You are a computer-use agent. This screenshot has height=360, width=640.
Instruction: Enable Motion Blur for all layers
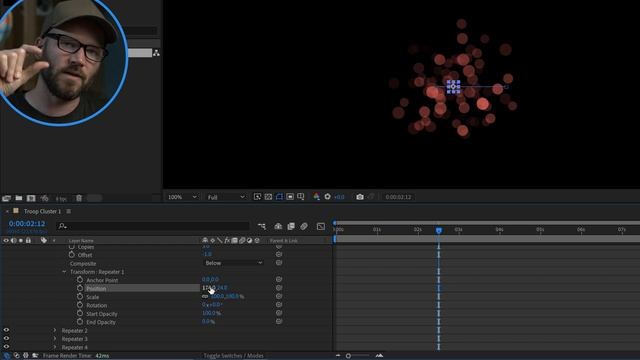(304, 226)
